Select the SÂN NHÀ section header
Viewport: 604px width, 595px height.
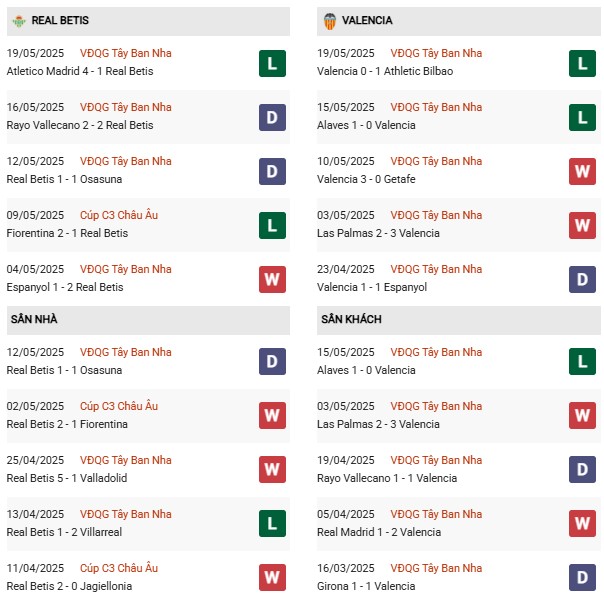pos(148,320)
